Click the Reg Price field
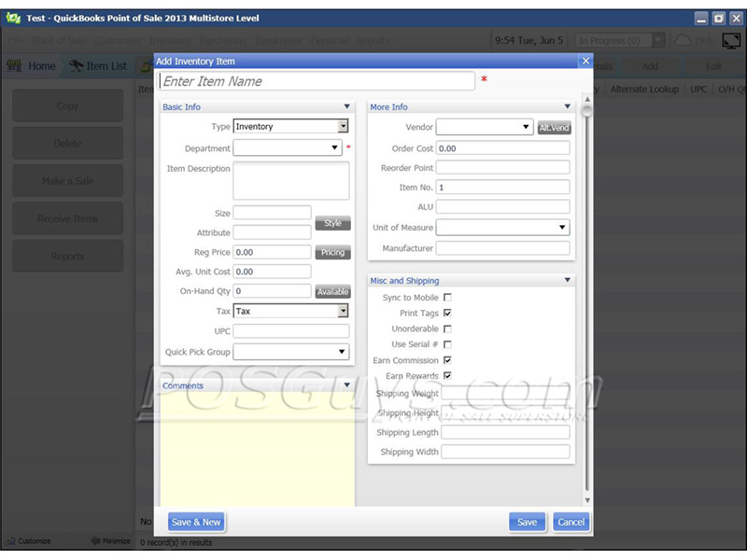The image size is (747, 560). click(272, 252)
